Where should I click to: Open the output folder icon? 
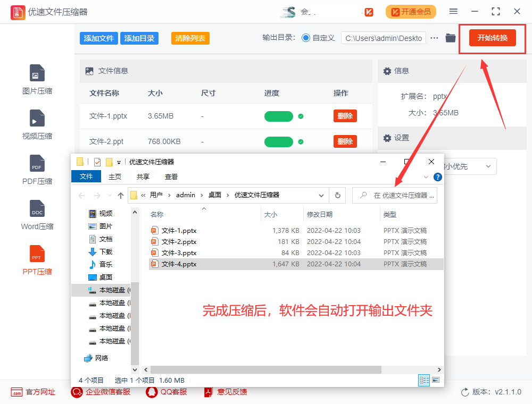point(450,38)
